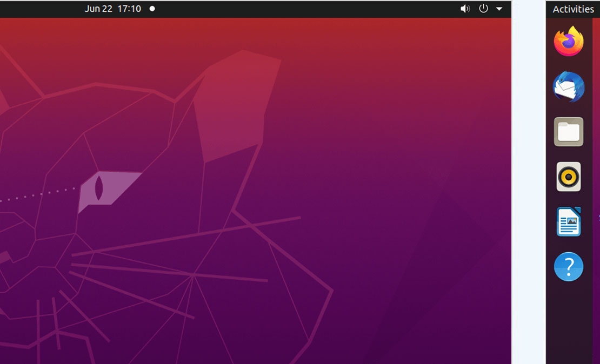Open LibreOffice Writer from the dock
The width and height of the screenshot is (600, 364).
click(x=569, y=222)
